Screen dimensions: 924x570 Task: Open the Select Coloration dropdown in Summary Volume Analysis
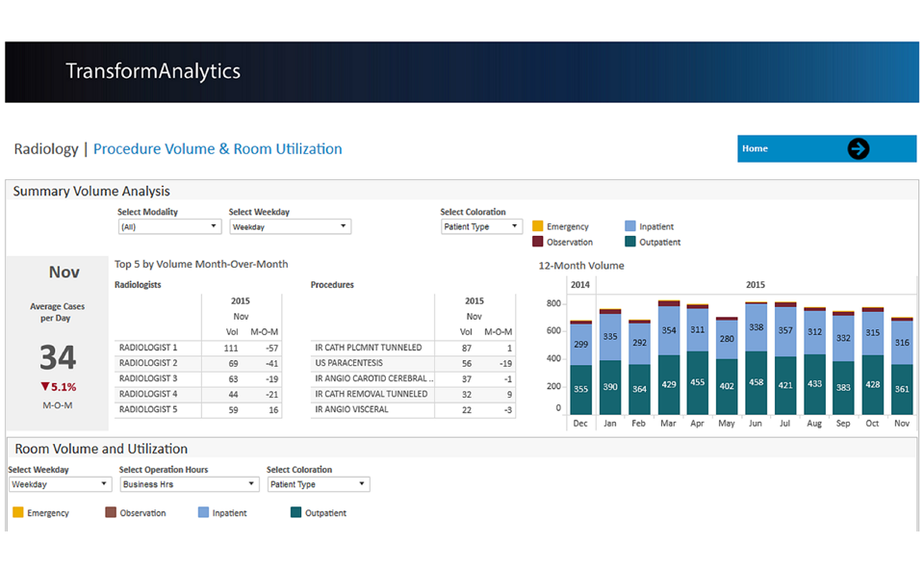pos(481,226)
